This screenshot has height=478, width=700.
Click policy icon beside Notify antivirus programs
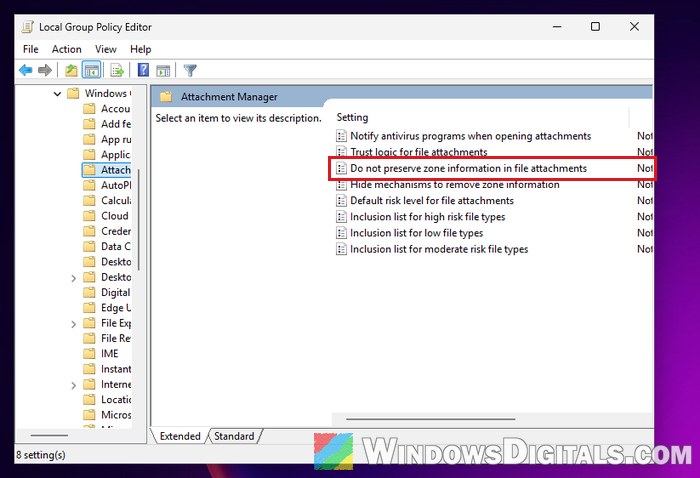(341, 136)
